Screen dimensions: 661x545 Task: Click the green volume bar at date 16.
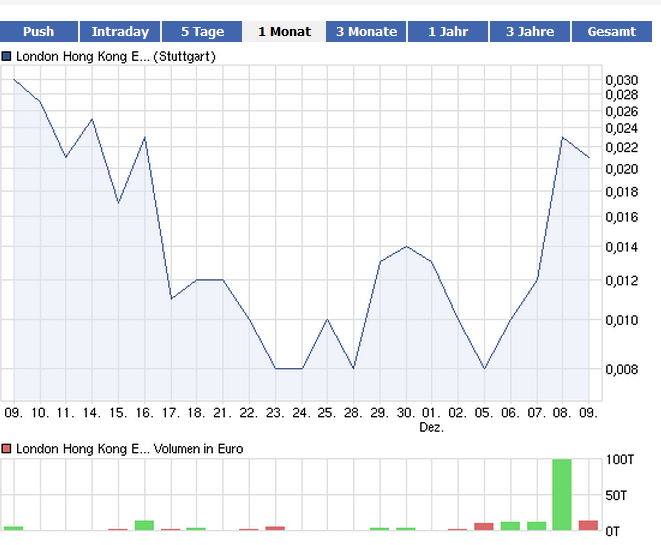pyautogui.click(x=144, y=525)
